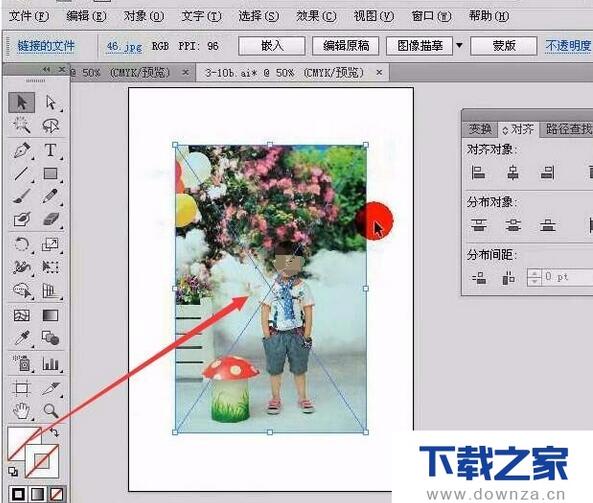This screenshot has width=593, height=503.
Task: Select the Blob Brush tool
Action: tap(22, 219)
